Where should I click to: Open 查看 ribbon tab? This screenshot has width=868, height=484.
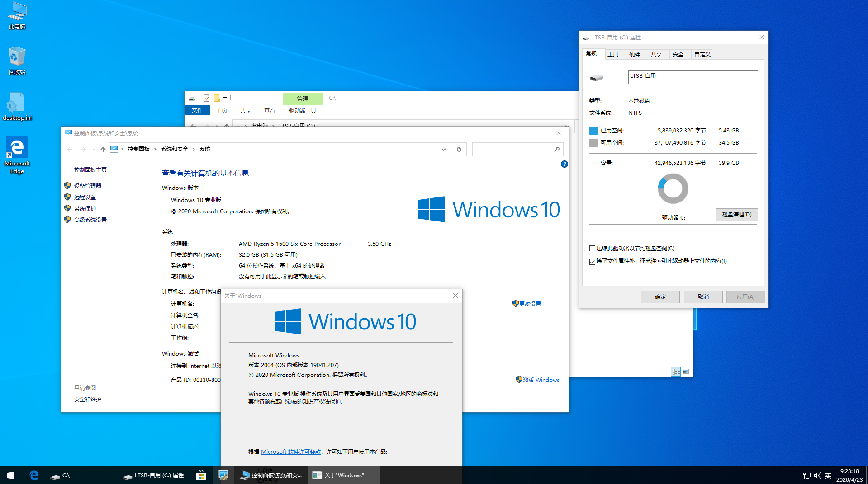coord(270,110)
